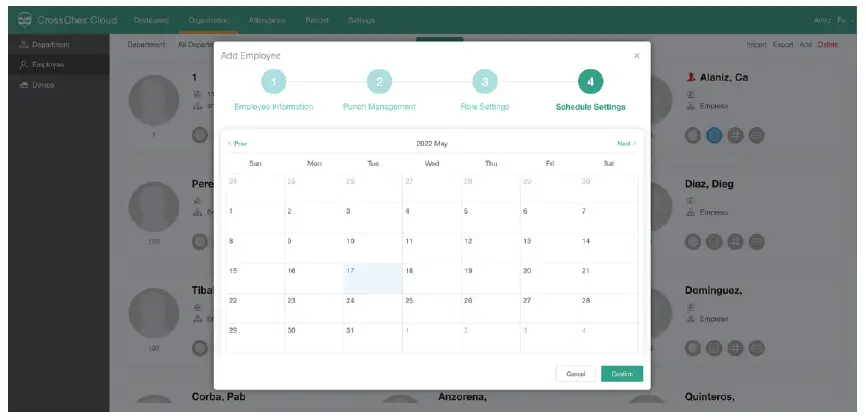Open the Attendance tab in the top navigation

[x=267, y=20]
